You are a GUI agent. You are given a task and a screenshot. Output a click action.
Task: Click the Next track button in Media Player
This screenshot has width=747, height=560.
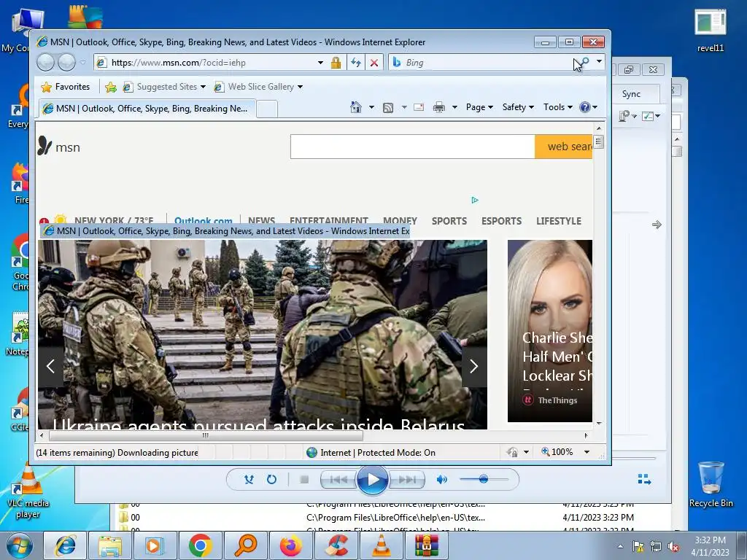(x=407, y=480)
